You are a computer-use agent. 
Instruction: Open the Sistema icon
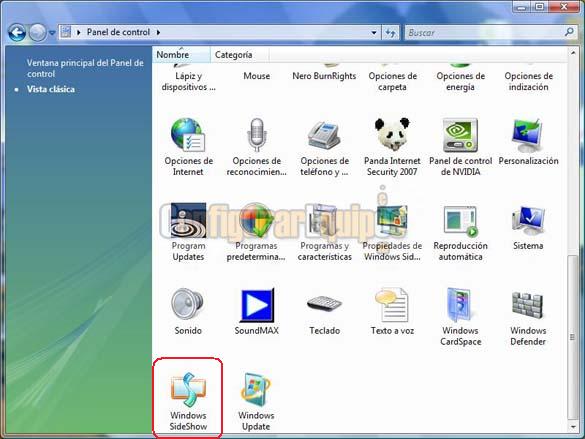coord(528,220)
